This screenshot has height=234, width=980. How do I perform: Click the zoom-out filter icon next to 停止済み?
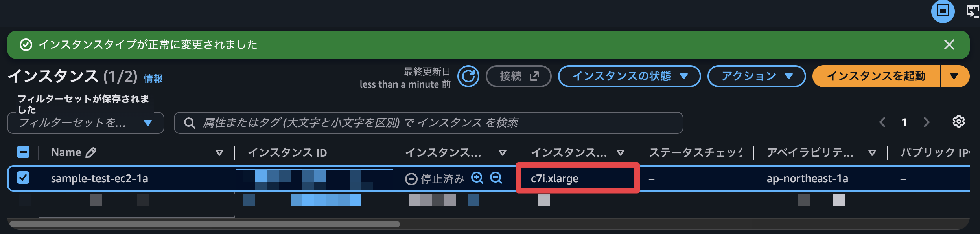click(x=496, y=178)
